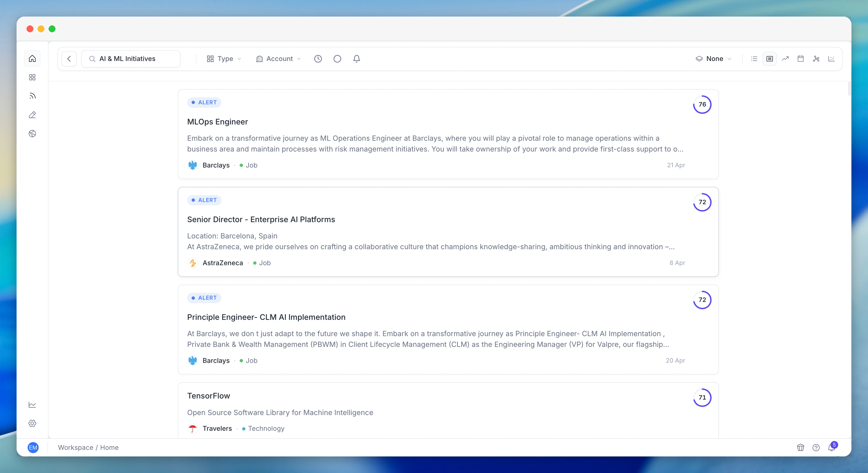Open the None grouping dropdown
This screenshot has height=473, width=868.
pos(714,59)
